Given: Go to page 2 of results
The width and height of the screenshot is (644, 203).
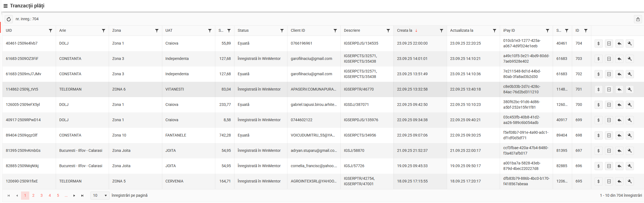Looking at the screenshot, I should [33, 196].
